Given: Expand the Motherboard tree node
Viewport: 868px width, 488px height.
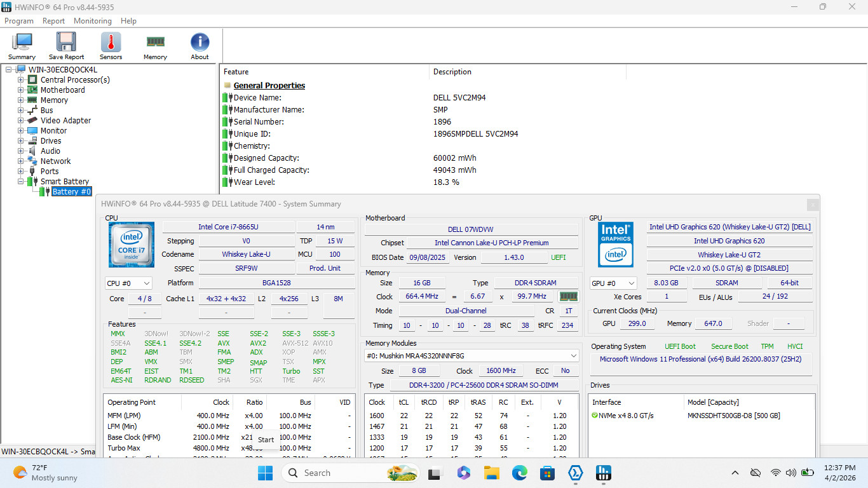Looking at the screenshot, I should pyautogui.click(x=21, y=90).
